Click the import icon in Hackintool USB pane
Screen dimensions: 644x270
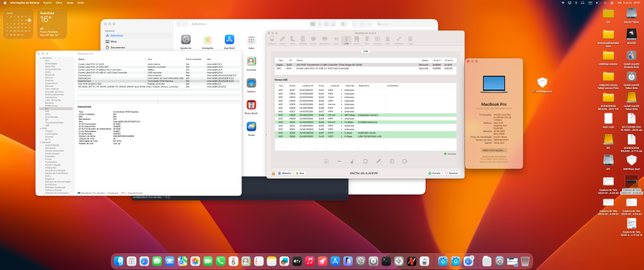[x=392, y=161]
